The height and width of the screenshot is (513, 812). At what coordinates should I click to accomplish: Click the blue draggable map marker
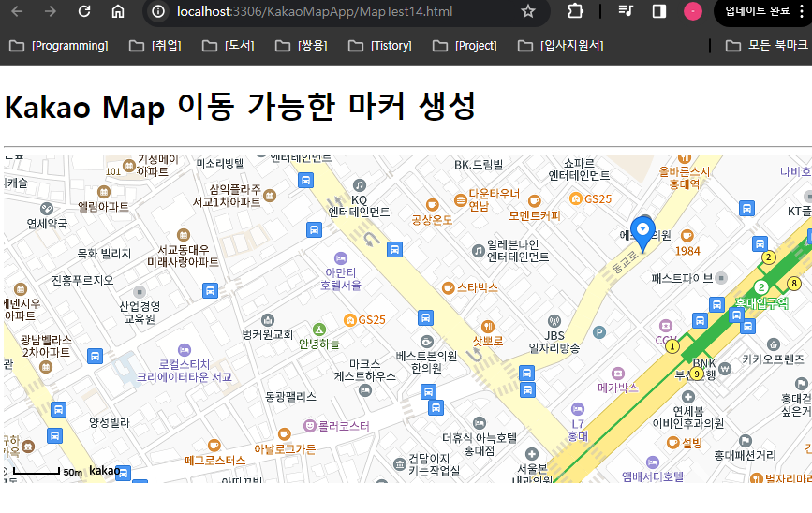pos(642,234)
